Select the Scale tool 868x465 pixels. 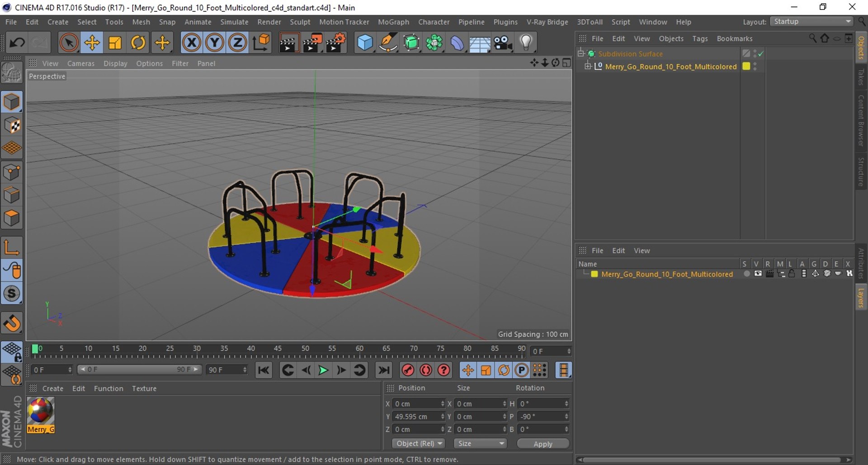click(x=115, y=43)
